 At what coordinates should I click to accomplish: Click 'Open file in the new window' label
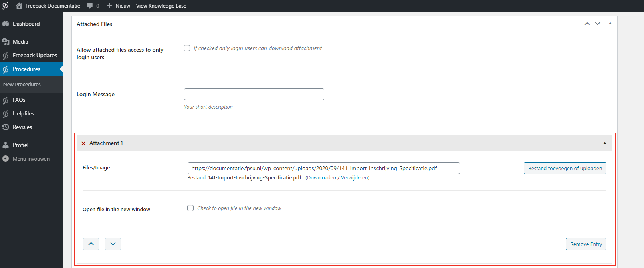point(117,209)
